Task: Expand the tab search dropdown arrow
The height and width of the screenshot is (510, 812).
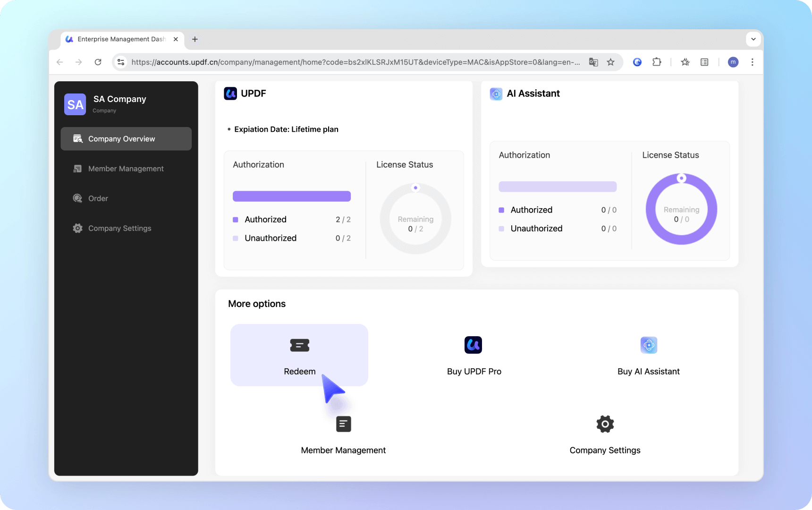Action: pyautogui.click(x=753, y=39)
